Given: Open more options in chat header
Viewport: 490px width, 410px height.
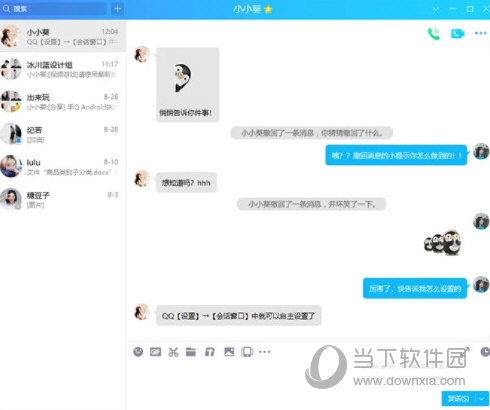Looking at the screenshot, I should pos(481,33).
